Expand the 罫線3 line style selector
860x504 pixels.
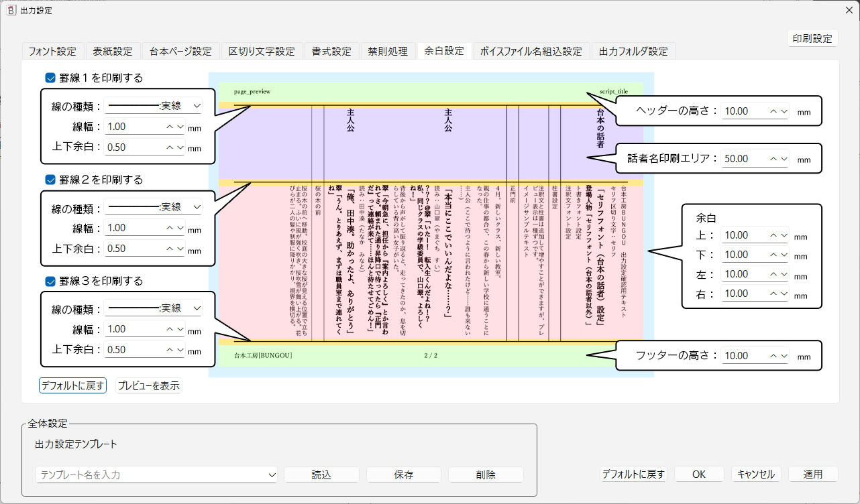197,308
